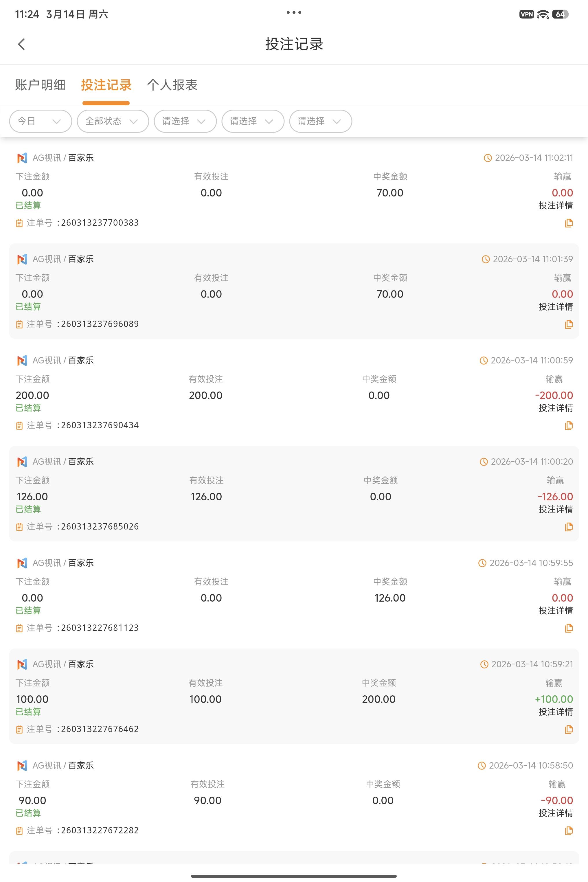Copy bet number 260313227681123
Viewport: 588px width, 882px height.
coord(569,628)
